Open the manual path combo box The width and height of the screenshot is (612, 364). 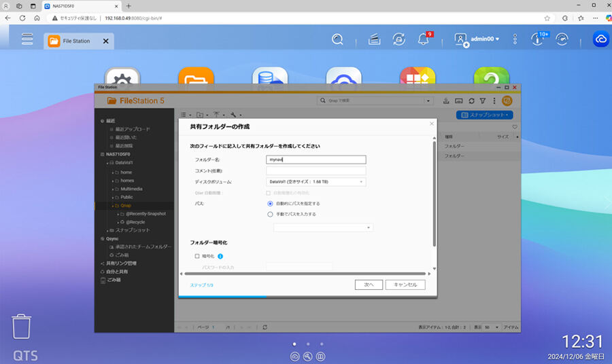tap(323, 227)
